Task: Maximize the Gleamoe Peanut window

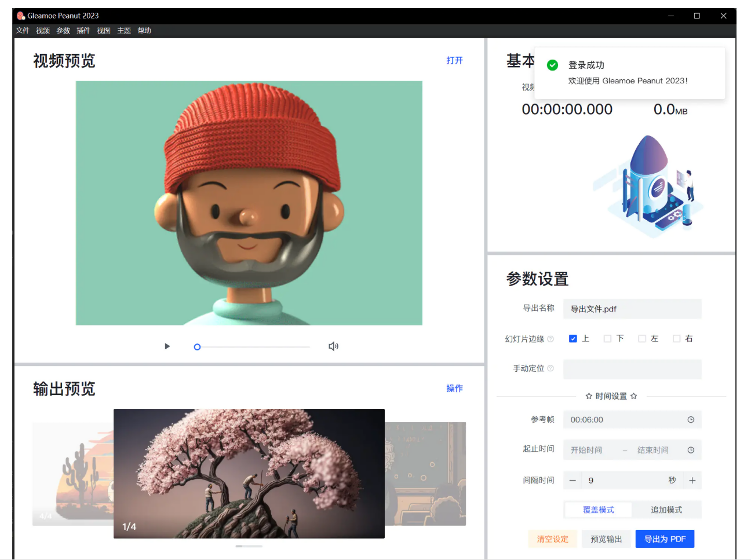Action: [x=697, y=16]
